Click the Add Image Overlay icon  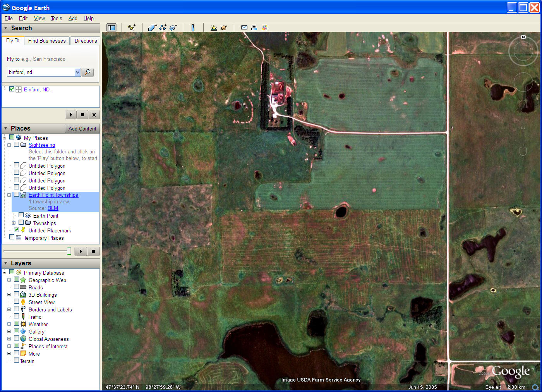pos(173,28)
